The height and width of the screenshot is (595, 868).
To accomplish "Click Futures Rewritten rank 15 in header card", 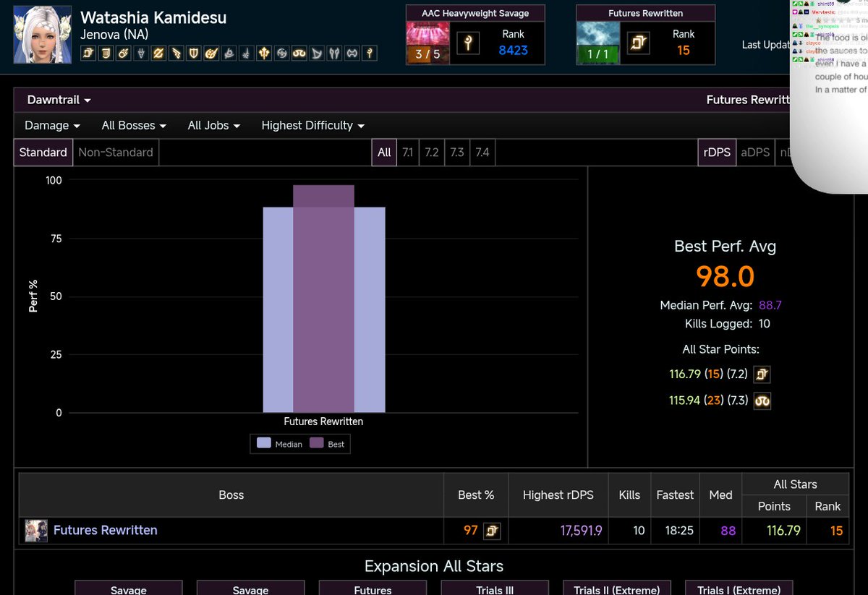I will coord(684,51).
